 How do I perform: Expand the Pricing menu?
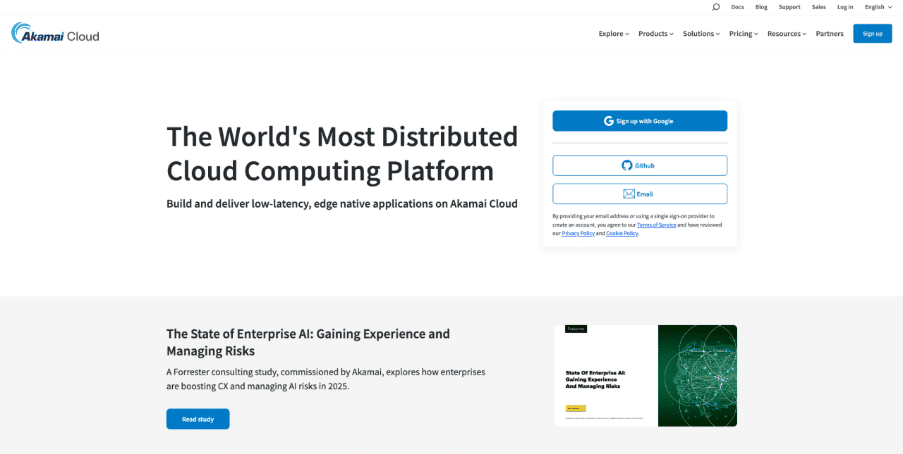coord(743,34)
